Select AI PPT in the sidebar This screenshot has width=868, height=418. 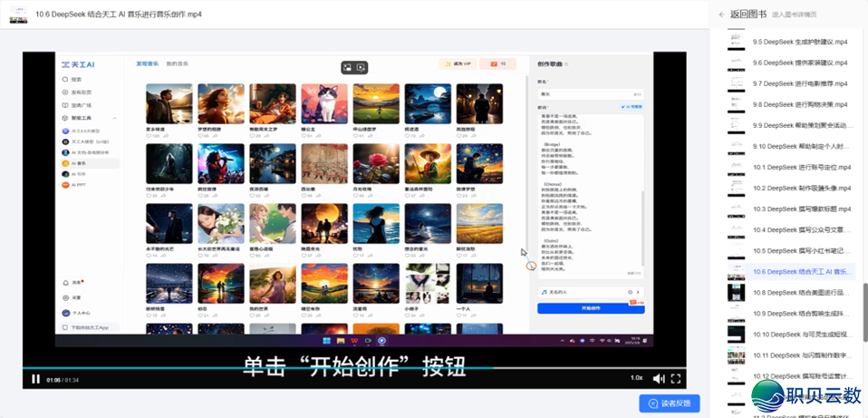coord(74,185)
